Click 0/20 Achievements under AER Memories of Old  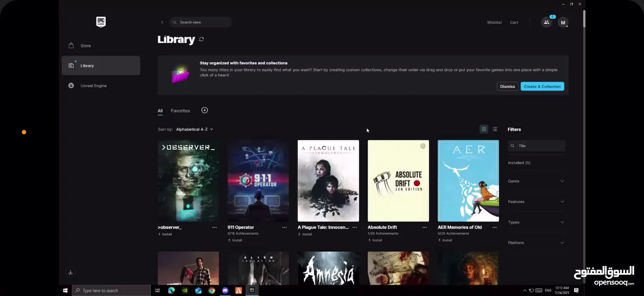(x=453, y=234)
